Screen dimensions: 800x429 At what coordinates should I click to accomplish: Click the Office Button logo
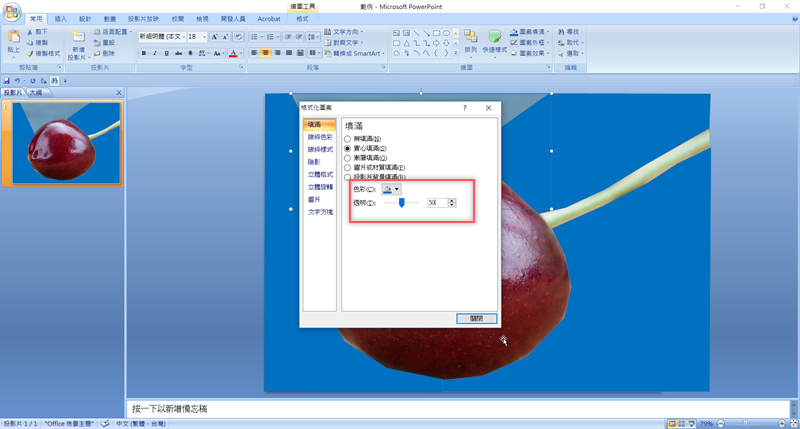[x=11, y=11]
